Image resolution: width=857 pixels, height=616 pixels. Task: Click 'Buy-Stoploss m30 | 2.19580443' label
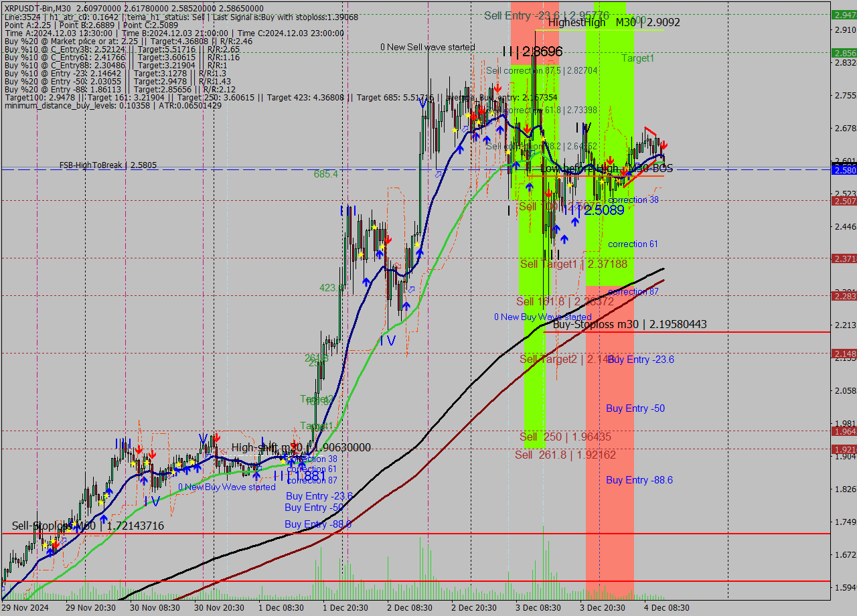pos(630,324)
